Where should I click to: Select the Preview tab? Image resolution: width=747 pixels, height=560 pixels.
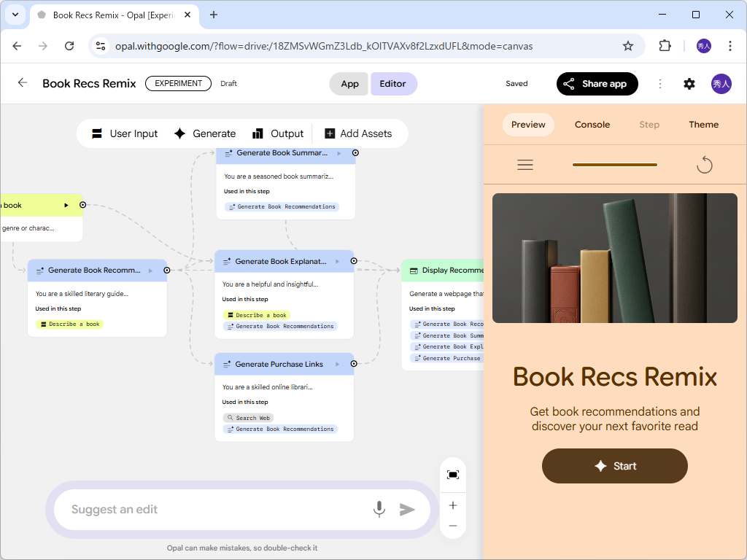point(528,125)
